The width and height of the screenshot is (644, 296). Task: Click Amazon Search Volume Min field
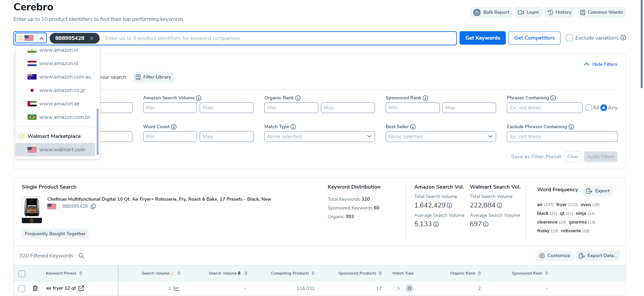point(170,108)
